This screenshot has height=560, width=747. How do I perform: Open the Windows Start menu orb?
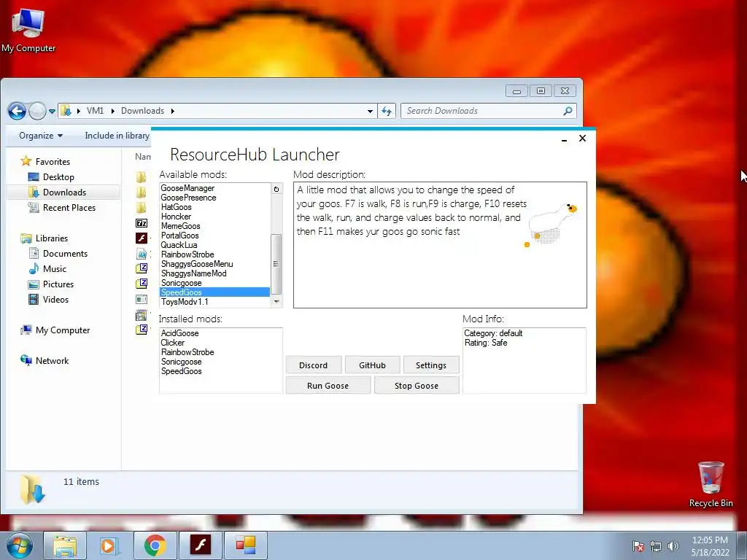click(20, 545)
